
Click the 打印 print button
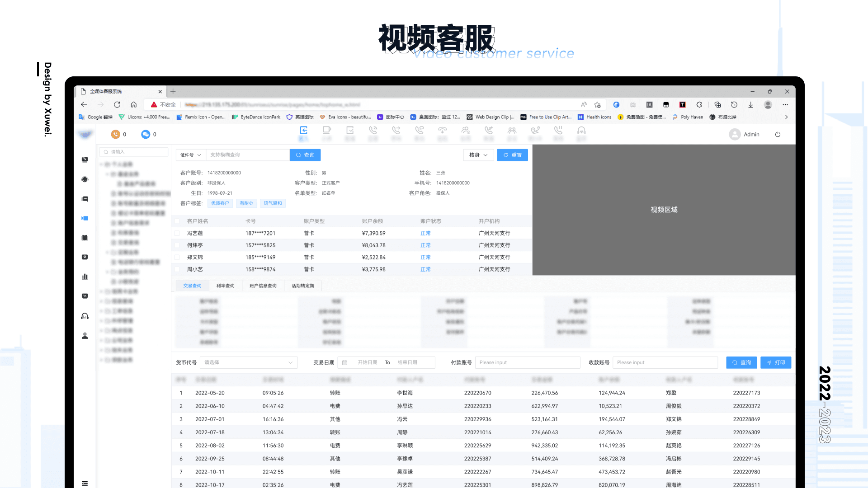(x=776, y=362)
